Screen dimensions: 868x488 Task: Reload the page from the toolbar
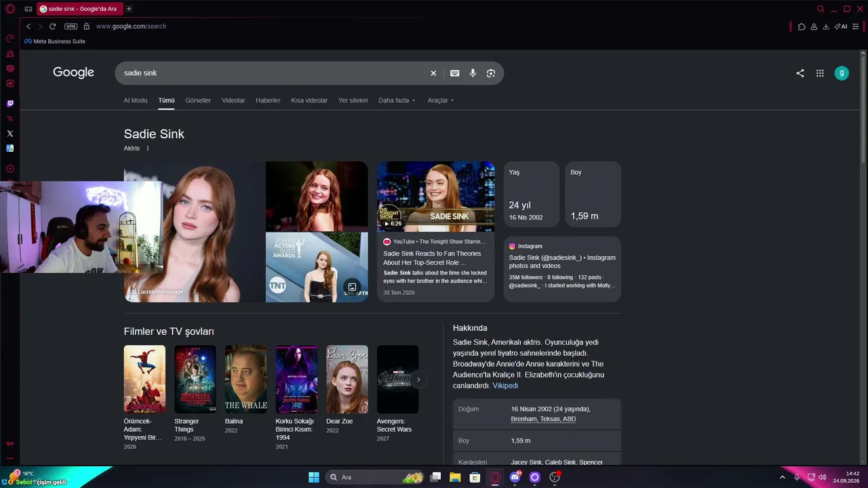click(x=52, y=26)
